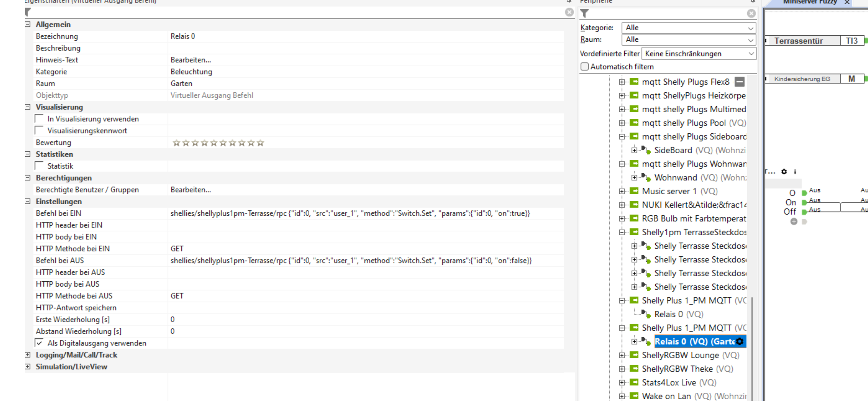This screenshot has width=868, height=401.
Task: Click the gear icon on Relais 0 (VQ)
Action: (x=740, y=341)
